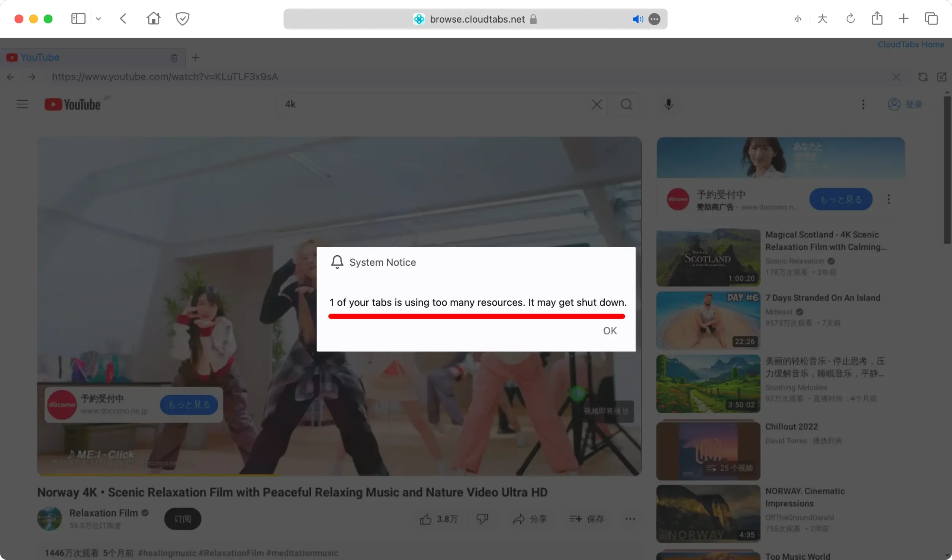Viewport: 952px width, 560px height.
Task: Add new browser tab with plus icon
Action: pyautogui.click(x=904, y=19)
